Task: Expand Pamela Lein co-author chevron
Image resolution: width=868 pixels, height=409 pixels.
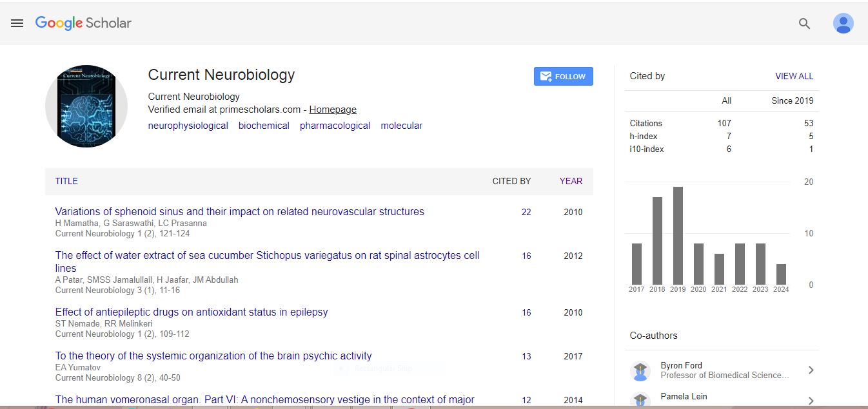Action: (811, 401)
